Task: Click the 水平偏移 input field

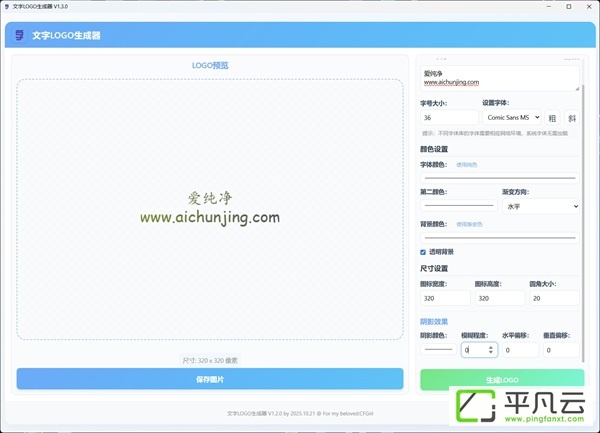Action: click(x=520, y=350)
